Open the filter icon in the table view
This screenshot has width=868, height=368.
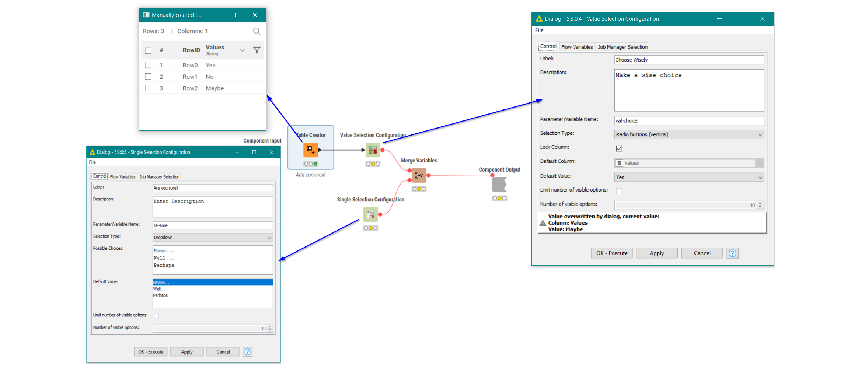[x=257, y=50]
